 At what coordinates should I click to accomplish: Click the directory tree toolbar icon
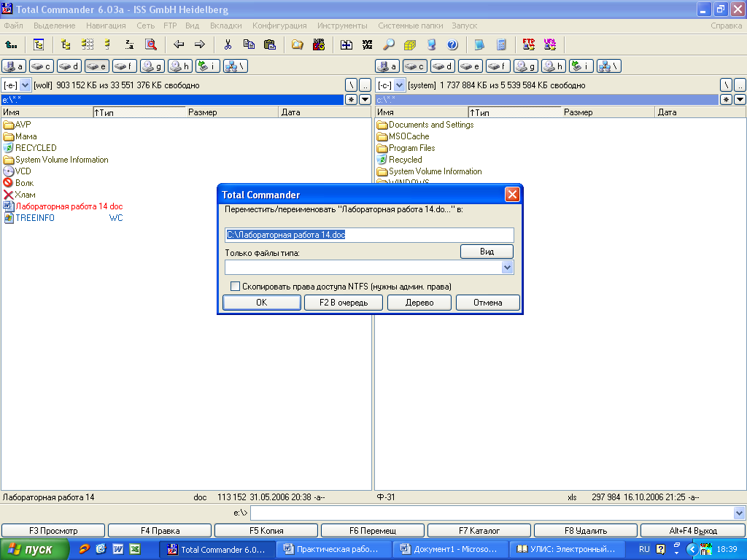(x=39, y=44)
